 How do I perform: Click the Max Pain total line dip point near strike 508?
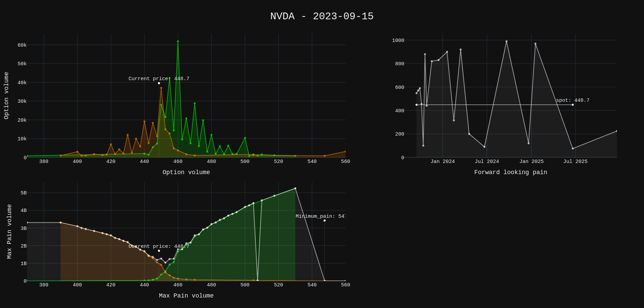tap(257, 280)
